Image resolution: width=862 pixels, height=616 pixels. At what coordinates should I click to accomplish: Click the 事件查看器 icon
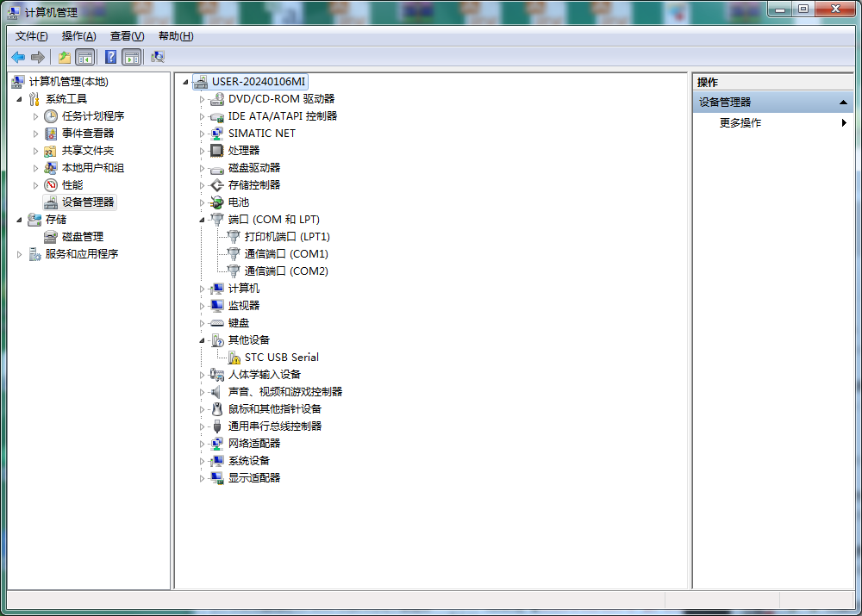tap(51, 134)
